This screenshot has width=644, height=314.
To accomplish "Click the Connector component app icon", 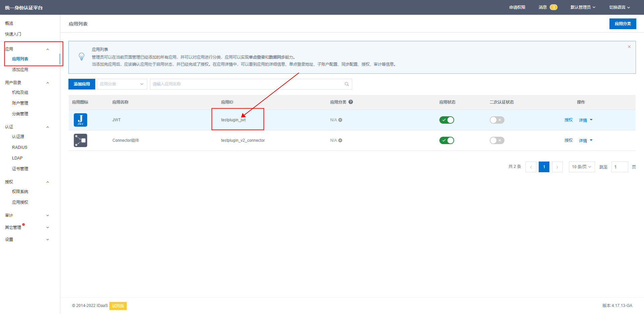I will [x=80, y=140].
